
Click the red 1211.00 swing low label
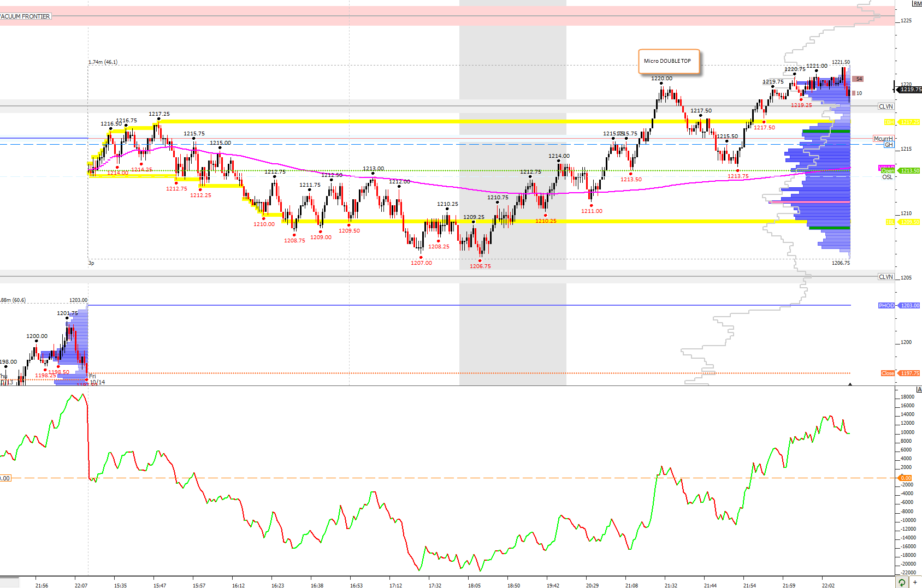coord(592,211)
